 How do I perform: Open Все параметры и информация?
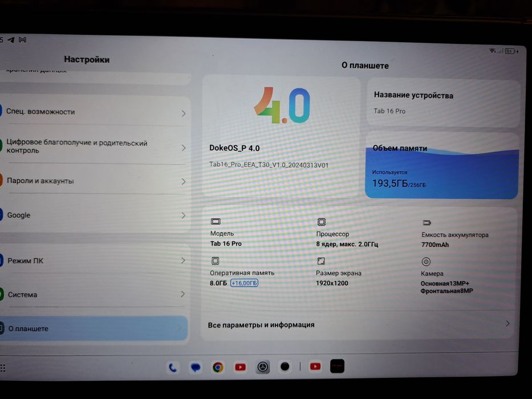(x=358, y=325)
